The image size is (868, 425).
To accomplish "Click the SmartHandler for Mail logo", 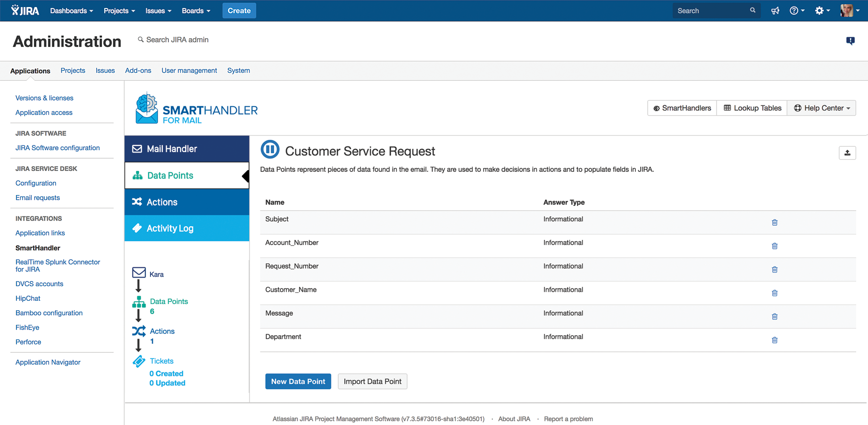I will 196,109.
